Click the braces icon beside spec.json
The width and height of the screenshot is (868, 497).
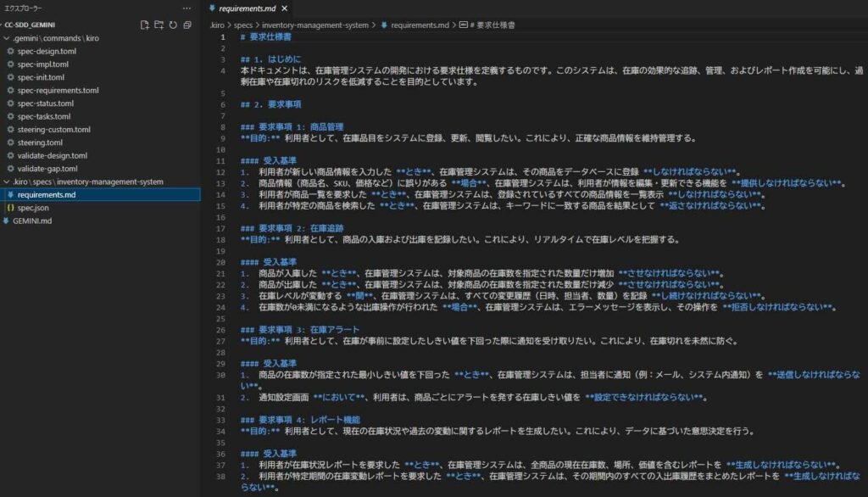pos(10,208)
